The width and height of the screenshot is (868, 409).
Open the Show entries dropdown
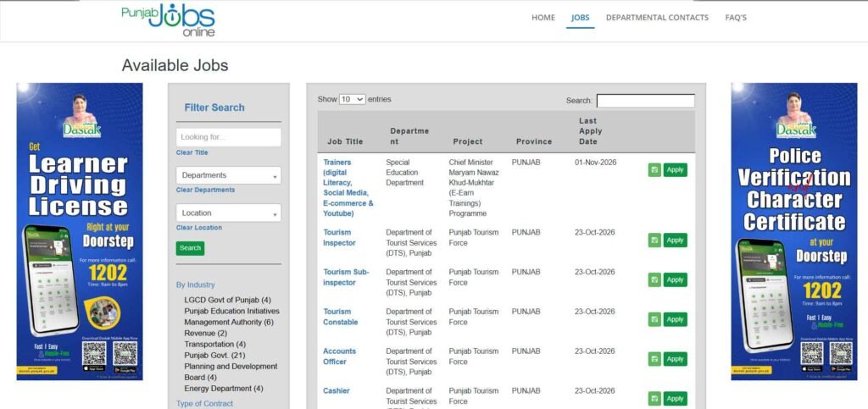coord(352,99)
